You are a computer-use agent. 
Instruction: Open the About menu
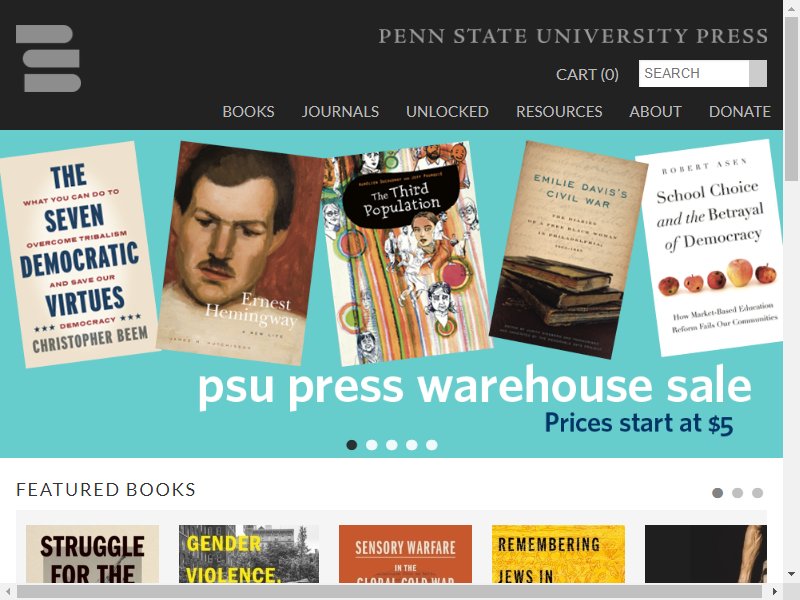click(655, 111)
